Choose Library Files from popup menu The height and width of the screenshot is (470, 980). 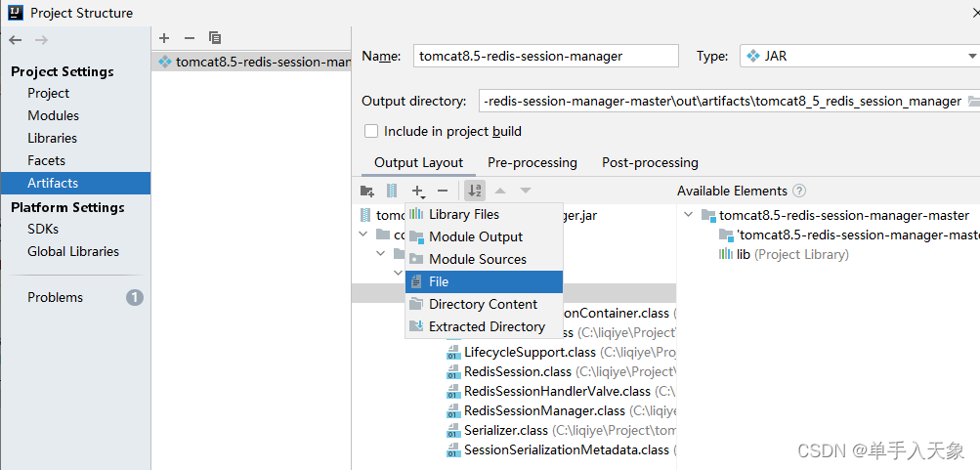(485, 214)
